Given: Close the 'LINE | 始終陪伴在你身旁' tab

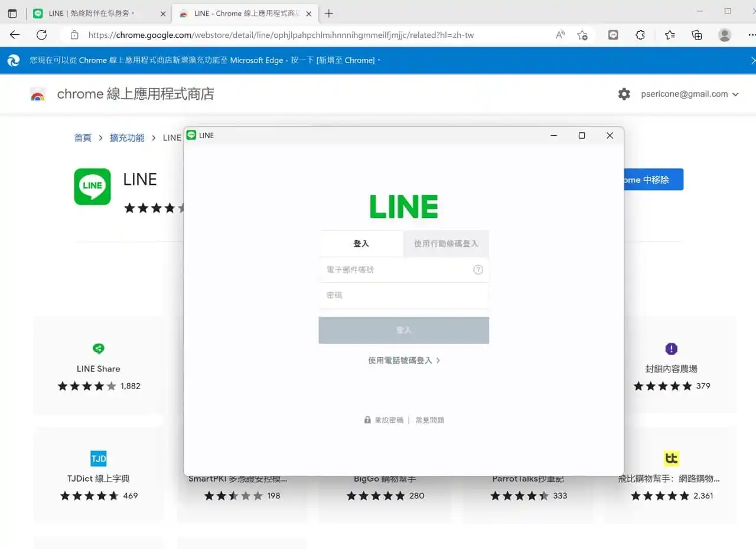Looking at the screenshot, I should tap(163, 13).
